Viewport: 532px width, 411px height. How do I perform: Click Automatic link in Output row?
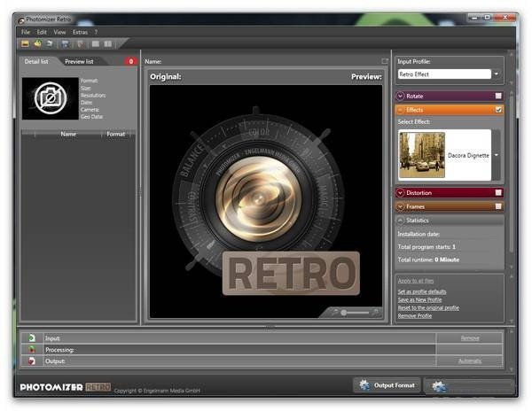[x=470, y=361]
